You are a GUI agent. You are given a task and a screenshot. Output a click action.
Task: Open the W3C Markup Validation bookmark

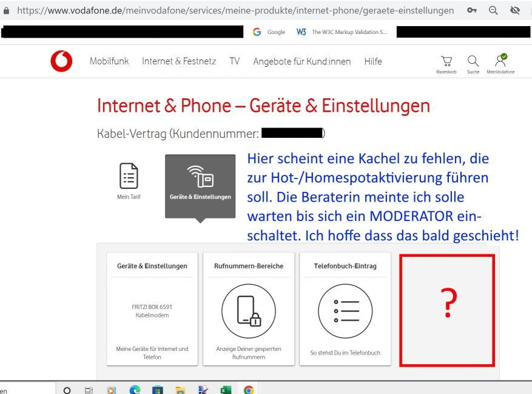(342, 32)
